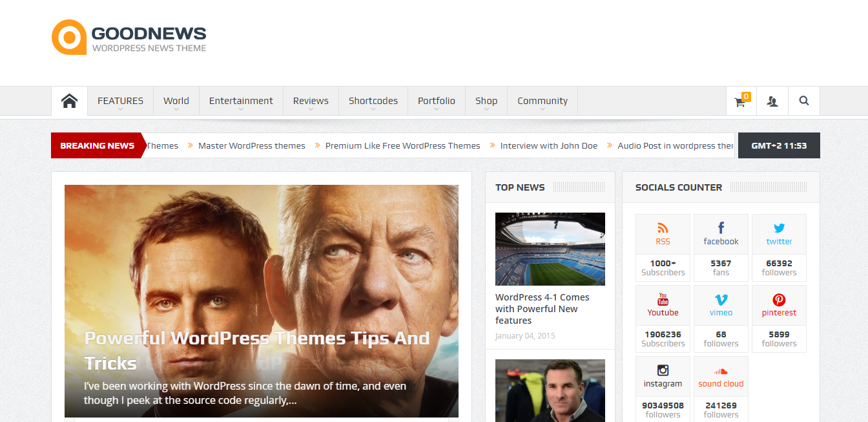Expand the Shortcodes dropdown menu
Screen dimensions: 868x422
(x=373, y=101)
